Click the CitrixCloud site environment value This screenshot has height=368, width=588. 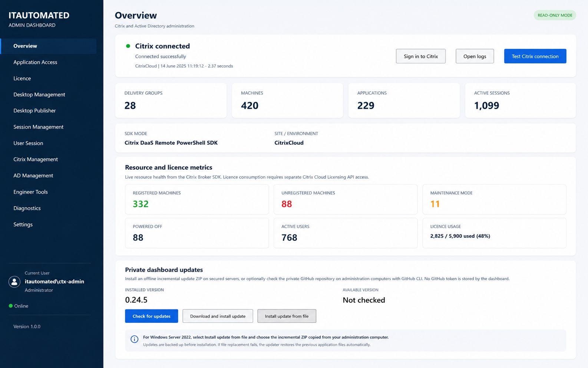click(289, 143)
